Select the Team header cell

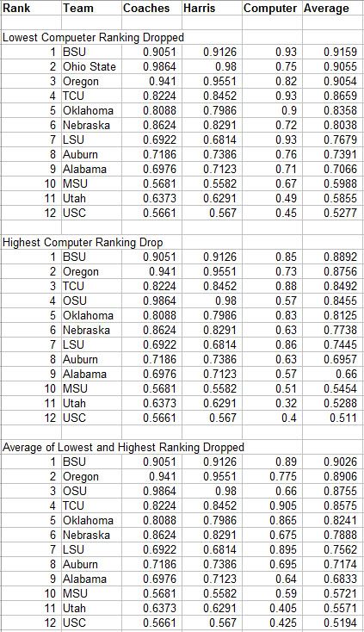click(x=91, y=8)
